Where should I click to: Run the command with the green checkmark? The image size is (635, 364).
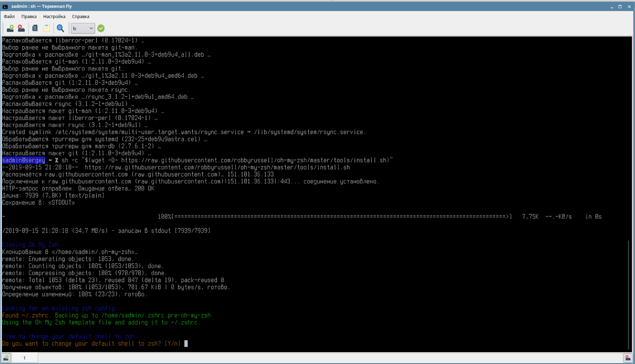point(101,28)
